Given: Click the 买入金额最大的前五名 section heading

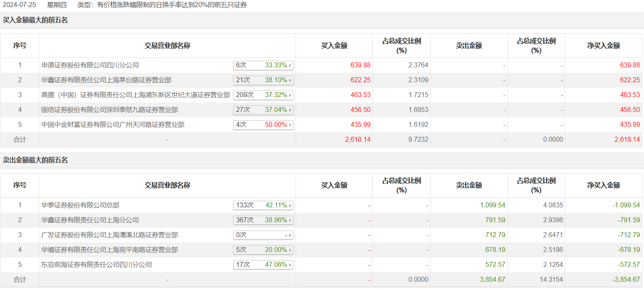Looking at the screenshot, I should coord(36,20).
